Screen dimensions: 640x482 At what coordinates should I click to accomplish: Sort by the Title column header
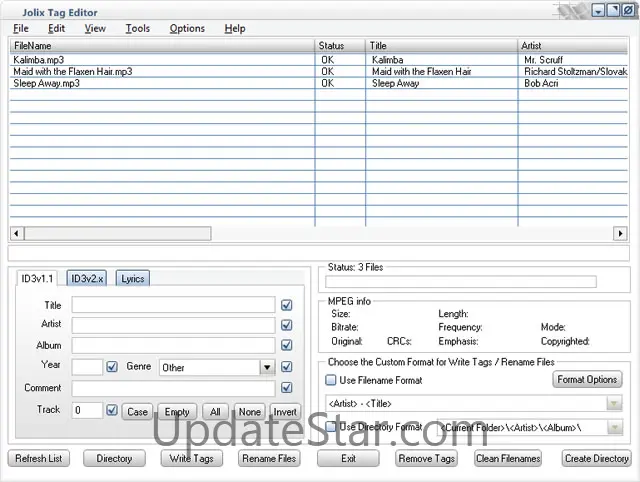coord(441,46)
